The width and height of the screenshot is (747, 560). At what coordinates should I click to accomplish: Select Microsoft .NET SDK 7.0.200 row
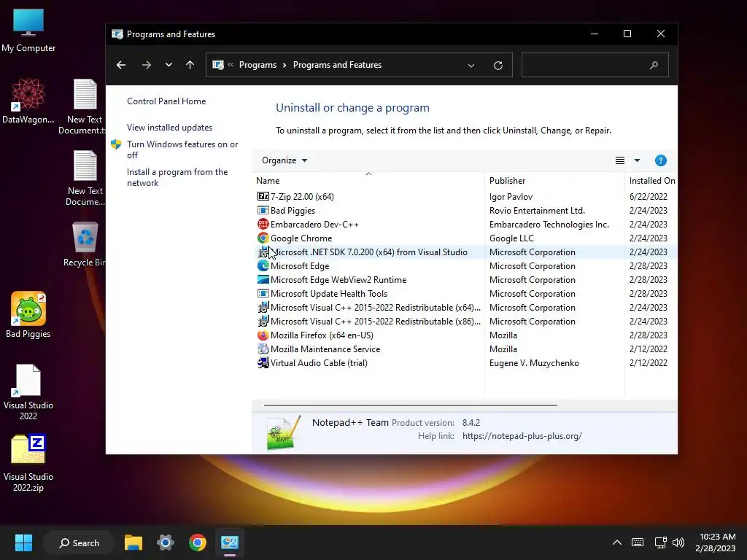click(465, 252)
